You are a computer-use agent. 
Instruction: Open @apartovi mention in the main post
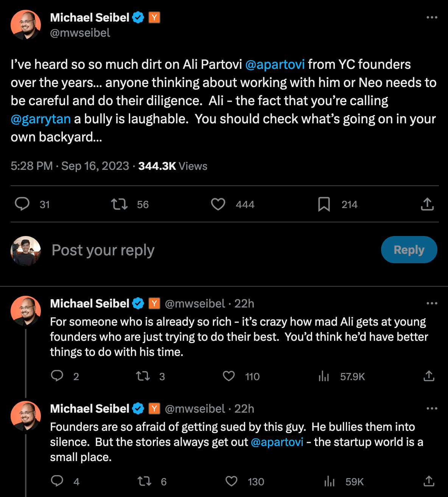pos(275,65)
